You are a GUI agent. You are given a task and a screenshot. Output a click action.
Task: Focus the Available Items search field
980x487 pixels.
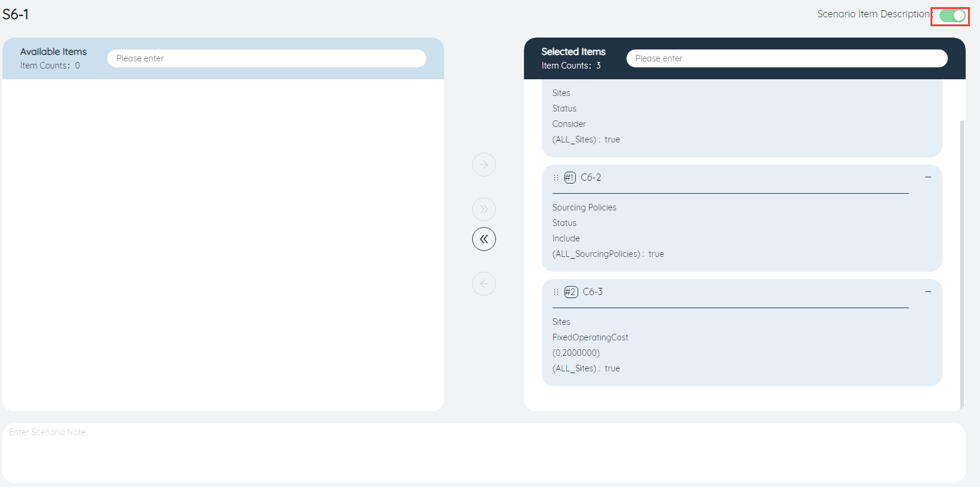pyautogui.click(x=266, y=58)
